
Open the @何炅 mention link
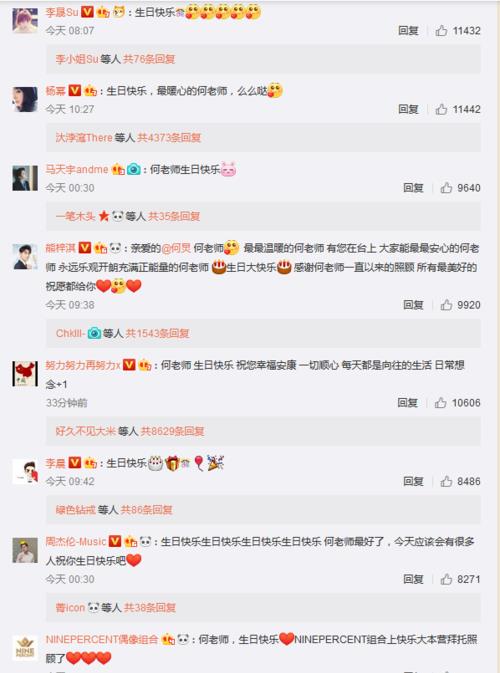(x=176, y=248)
